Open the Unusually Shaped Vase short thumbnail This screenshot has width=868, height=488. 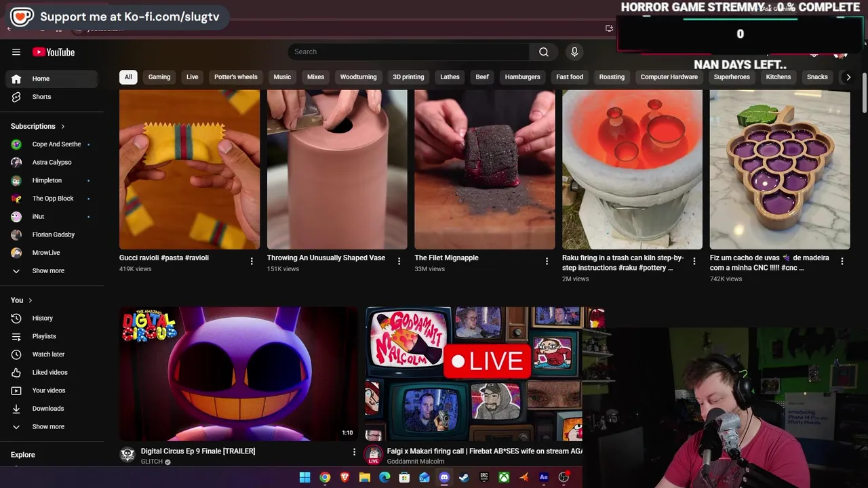(x=337, y=169)
